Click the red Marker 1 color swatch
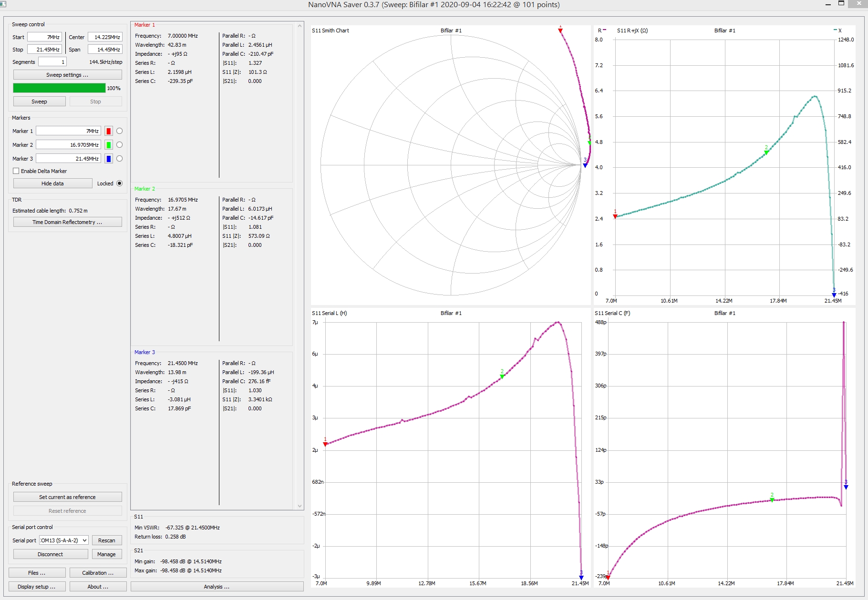Screen dimensions: 868x600 [x=109, y=131]
